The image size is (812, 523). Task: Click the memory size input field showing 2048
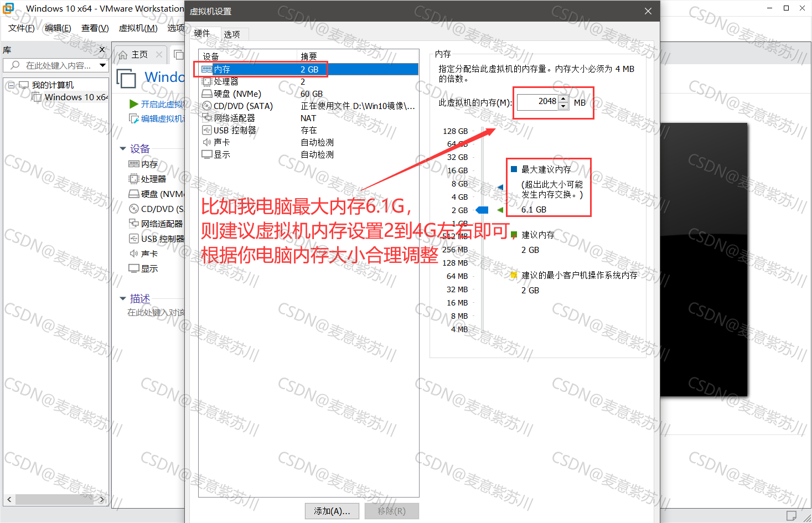[x=537, y=102]
